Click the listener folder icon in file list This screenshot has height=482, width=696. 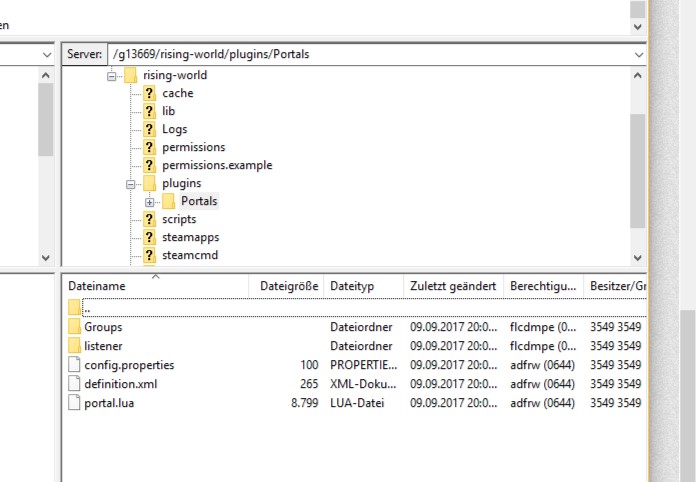[x=74, y=346]
